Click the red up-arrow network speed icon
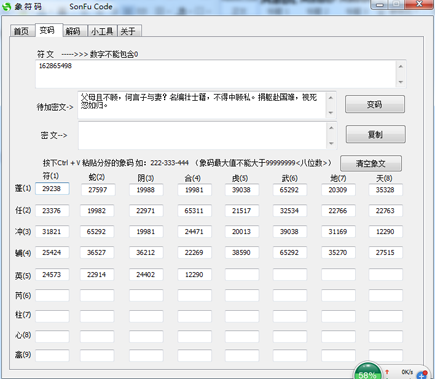 tap(387, 372)
